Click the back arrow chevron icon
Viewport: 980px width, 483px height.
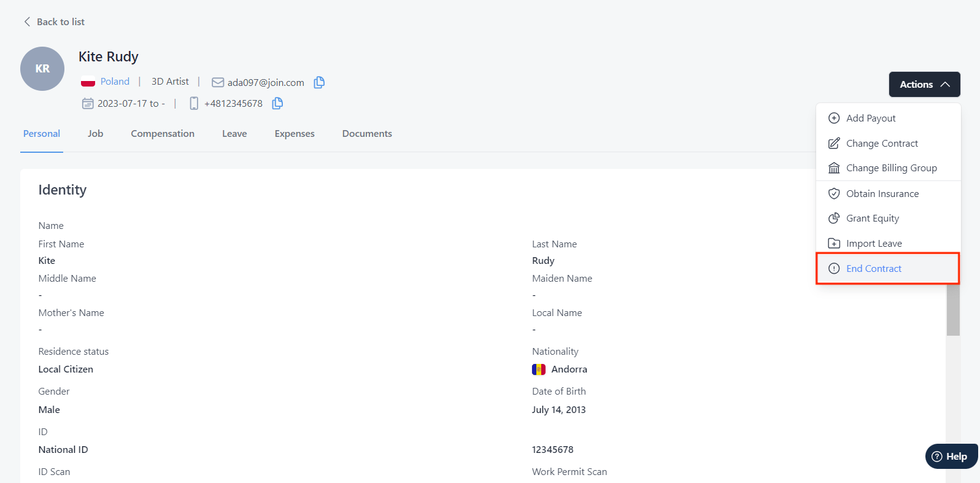pos(27,21)
